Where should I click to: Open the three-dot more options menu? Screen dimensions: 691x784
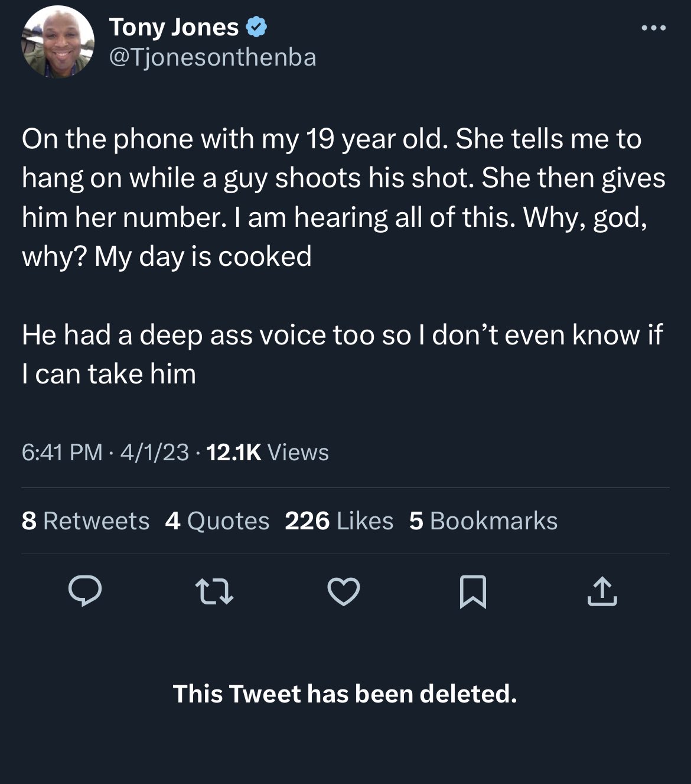tap(654, 28)
